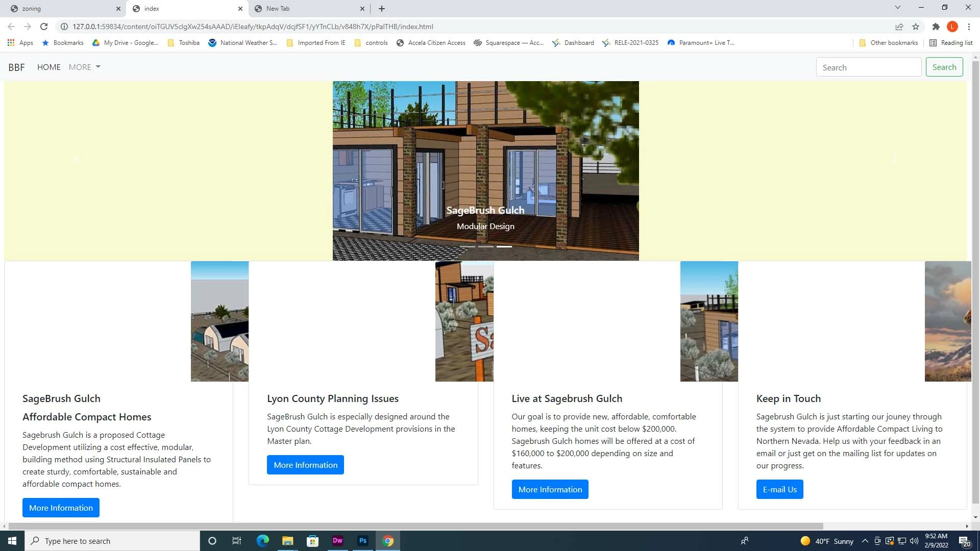Click More Information under Lyon County Planning
The height and width of the screenshot is (551, 980).
(305, 465)
